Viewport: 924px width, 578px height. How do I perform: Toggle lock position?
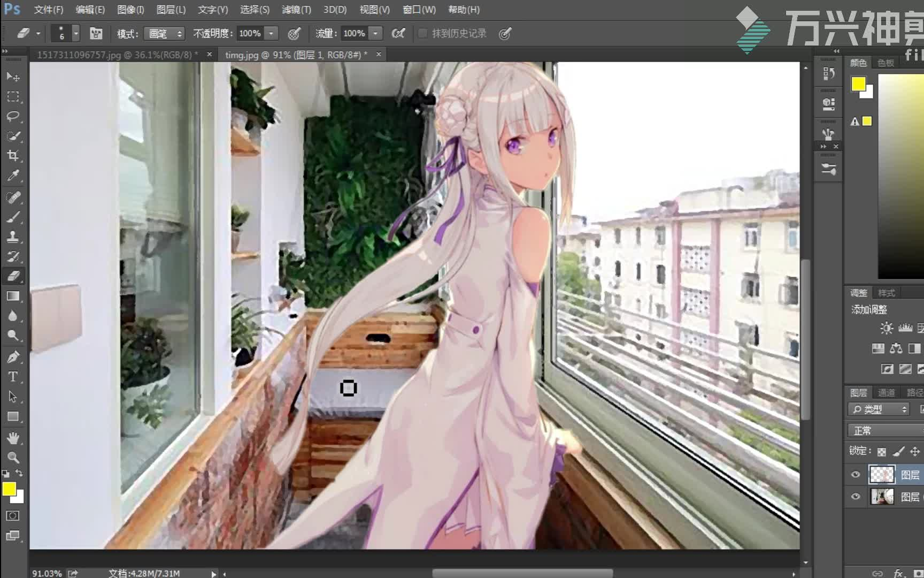pyautogui.click(x=915, y=452)
